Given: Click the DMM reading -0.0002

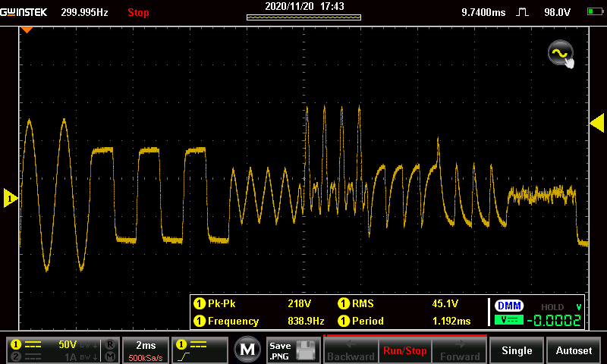Looking at the screenshot, I should (x=554, y=321).
